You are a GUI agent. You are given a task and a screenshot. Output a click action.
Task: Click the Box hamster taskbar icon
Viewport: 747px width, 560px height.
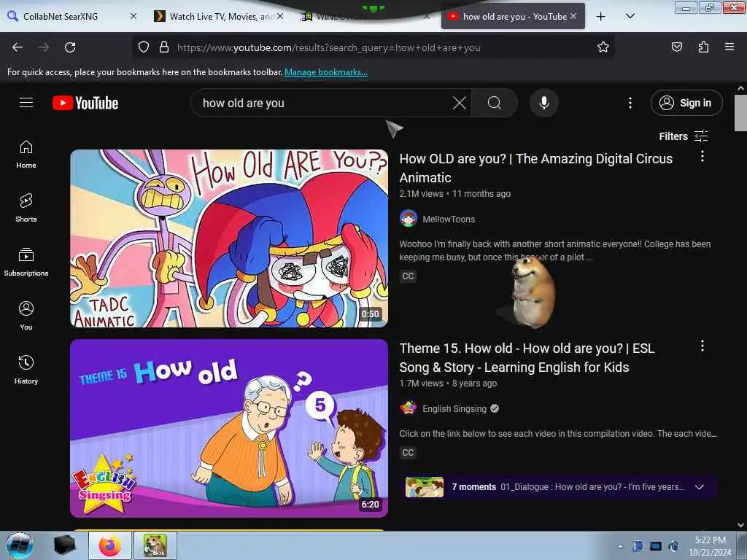(155, 545)
